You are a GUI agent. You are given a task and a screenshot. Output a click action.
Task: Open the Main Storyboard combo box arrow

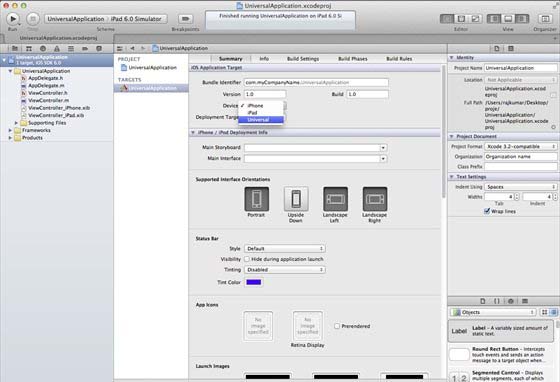[383, 147]
